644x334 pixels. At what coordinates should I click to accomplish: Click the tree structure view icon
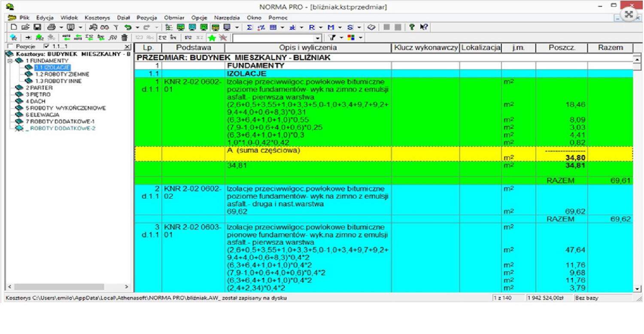click(x=169, y=27)
